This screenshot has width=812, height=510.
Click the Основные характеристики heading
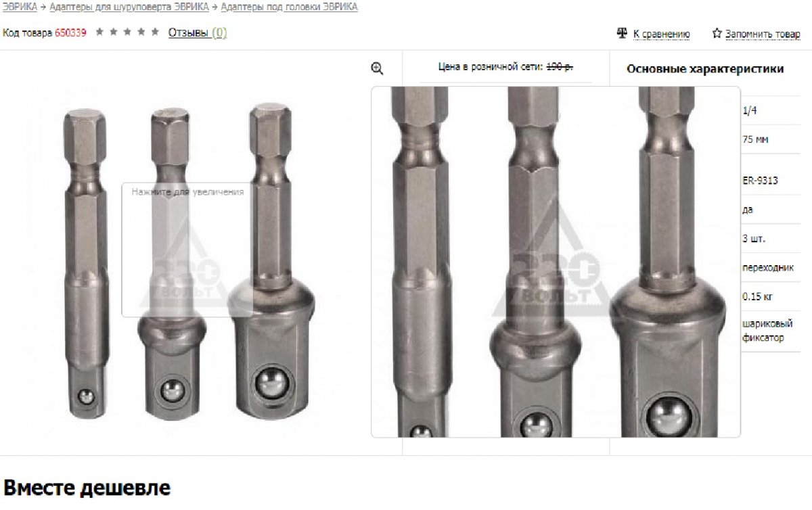(x=705, y=68)
